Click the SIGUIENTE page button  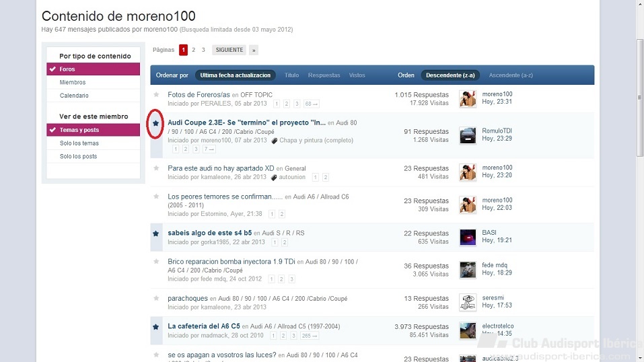pos(229,50)
